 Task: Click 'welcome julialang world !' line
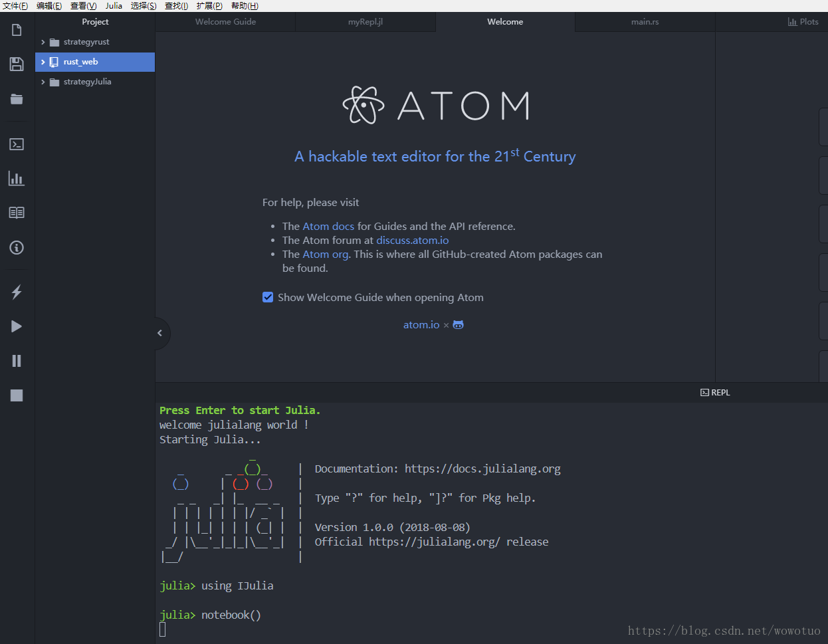pos(234,425)
